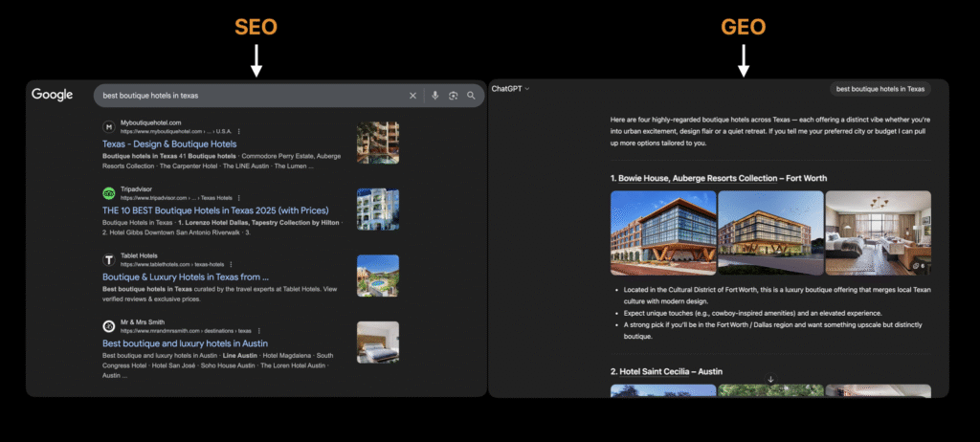This screenshot has height=442, width=980.
Task: Click the Tablet Hotels pool thumbnail
Action: tap(378, 276)
